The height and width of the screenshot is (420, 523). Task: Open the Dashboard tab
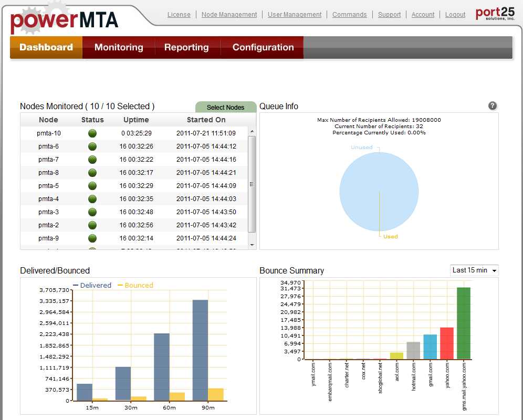pos(46,47)
